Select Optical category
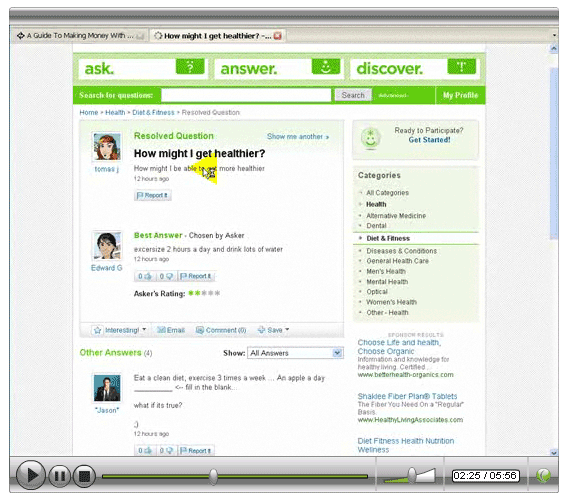The width and height of the screenshot is (567, 504). click(377, 292)
